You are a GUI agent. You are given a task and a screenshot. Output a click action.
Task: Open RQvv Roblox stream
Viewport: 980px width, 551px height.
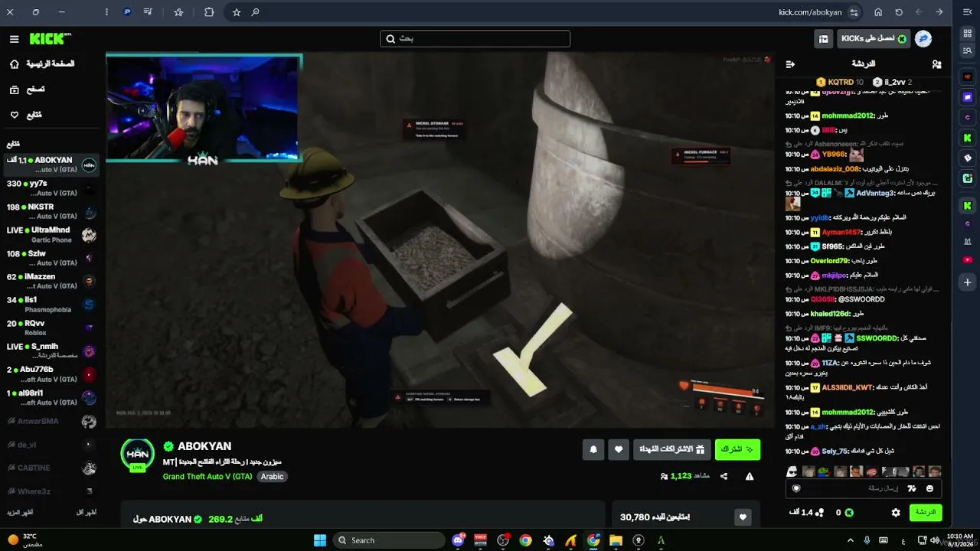pyautogui.click(x=52, y=328)
